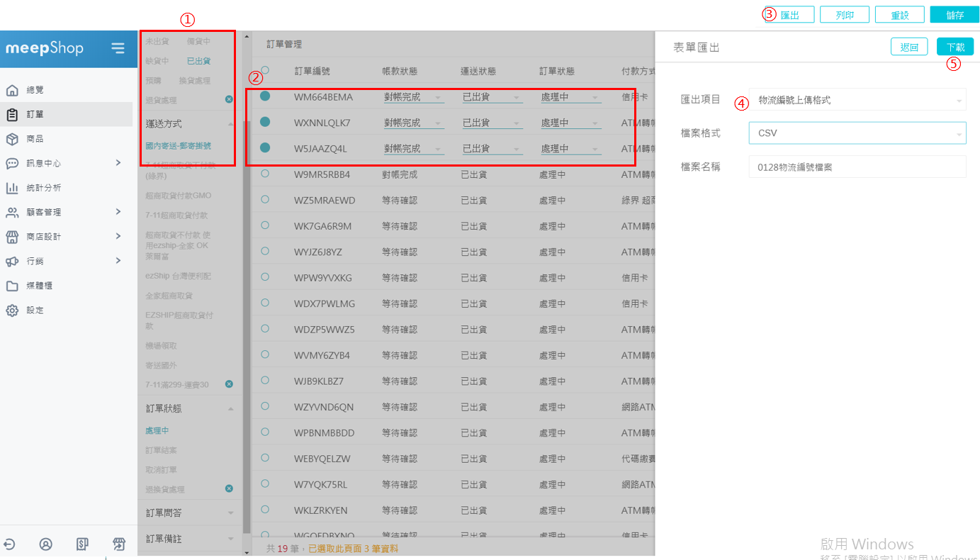
Task: Open 媒體櫃 in the sidebar menu
Action: (x=39, y=286)
